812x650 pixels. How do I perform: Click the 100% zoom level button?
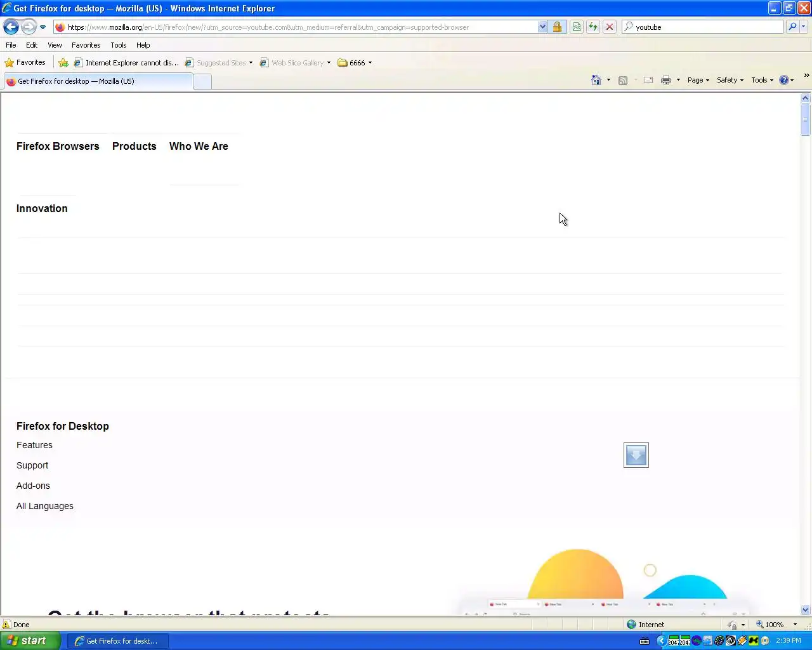[x=770, y=625]
